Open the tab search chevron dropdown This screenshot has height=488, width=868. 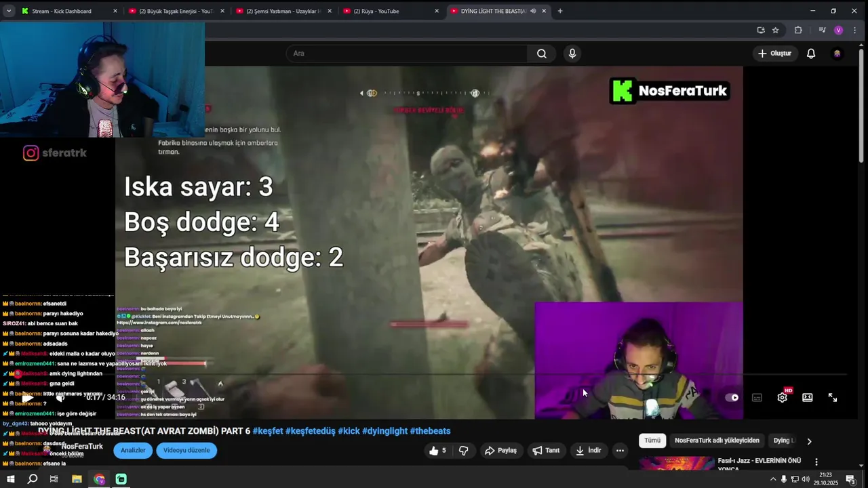[x=9, y=11]
